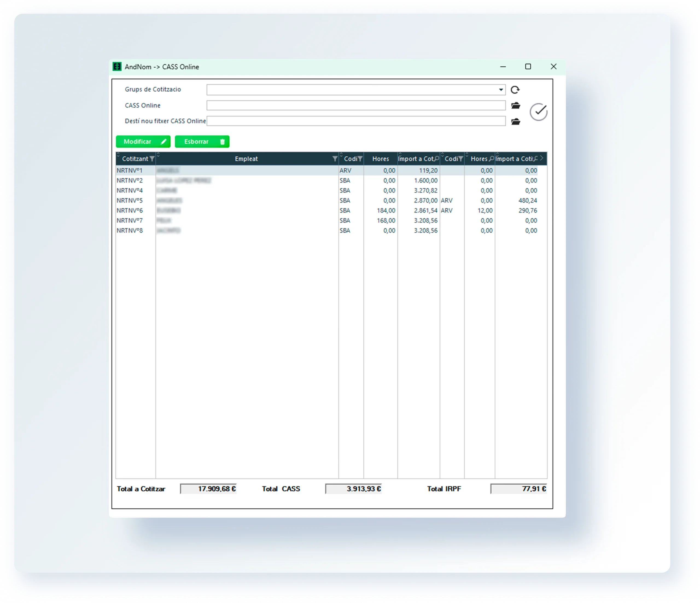Click the Destí nou fitxer CASS Online field
700x603 pixels.
[356, 121]
